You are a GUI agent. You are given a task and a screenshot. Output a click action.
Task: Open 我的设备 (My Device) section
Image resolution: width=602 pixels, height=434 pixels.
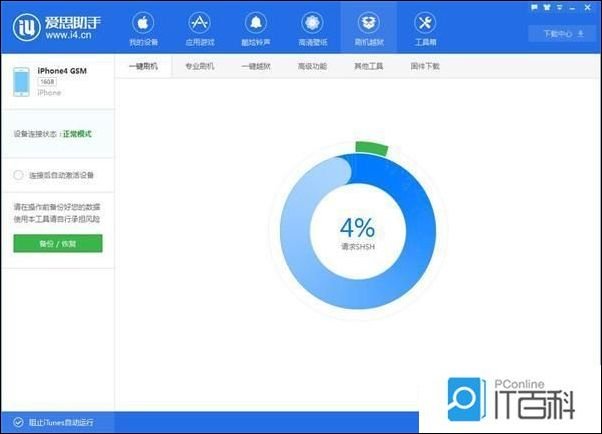point(143,28)
